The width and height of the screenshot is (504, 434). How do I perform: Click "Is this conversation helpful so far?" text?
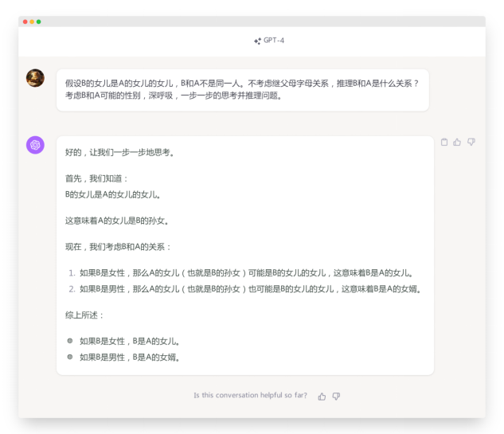click(x=250, y=396)
